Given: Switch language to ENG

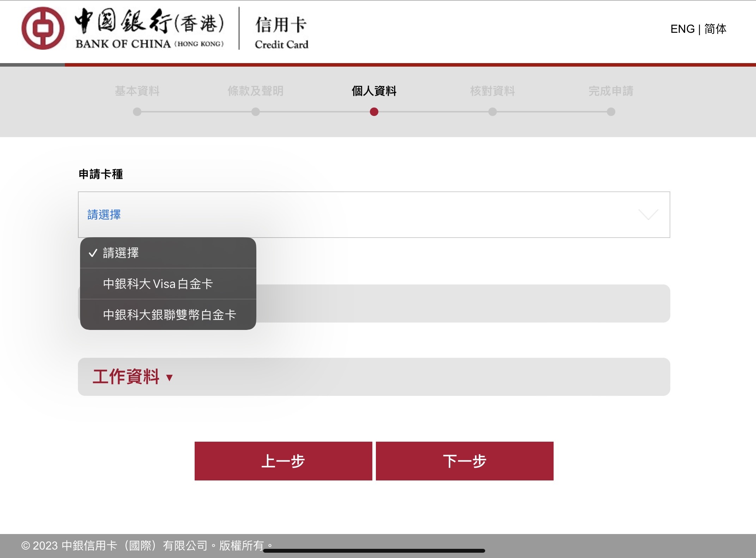Looking at the screenshot, I should (x=682, y=29).
